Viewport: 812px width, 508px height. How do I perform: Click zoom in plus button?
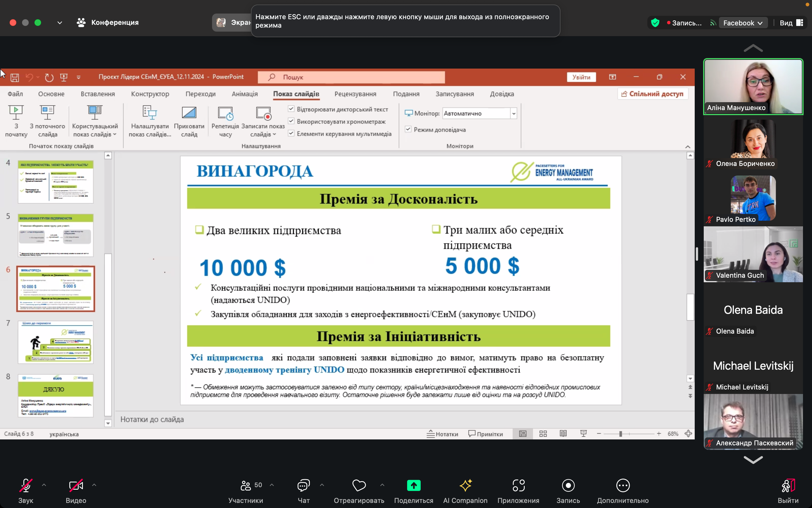[x=659, y=434]
